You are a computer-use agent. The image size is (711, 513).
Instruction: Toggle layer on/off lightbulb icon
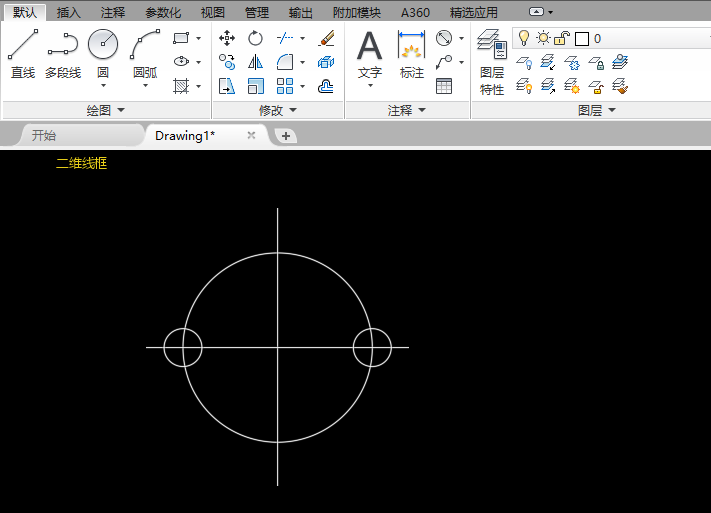[x=523, y=38]
